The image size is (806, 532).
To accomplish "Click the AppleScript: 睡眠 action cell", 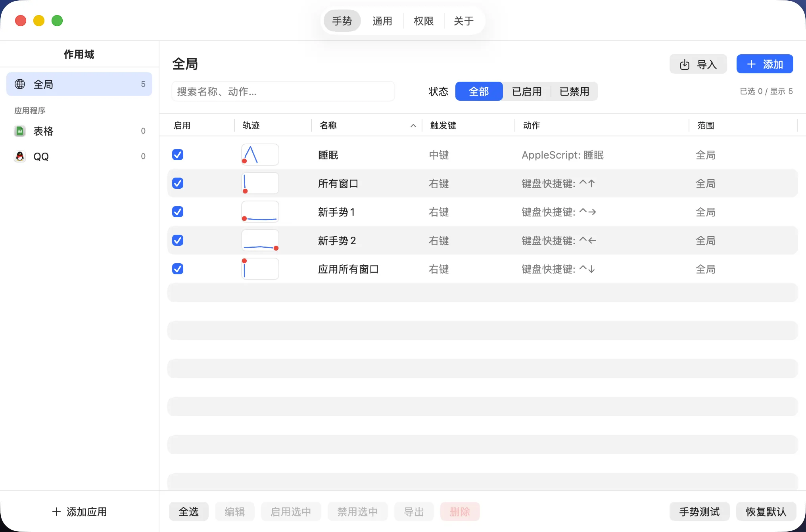I will (562, 155).
